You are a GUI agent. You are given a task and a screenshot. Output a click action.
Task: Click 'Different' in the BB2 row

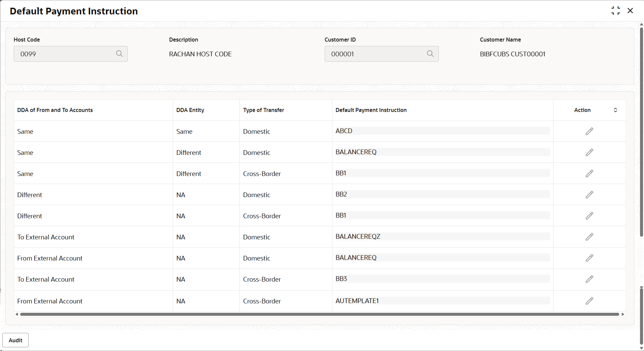[30, 195]
